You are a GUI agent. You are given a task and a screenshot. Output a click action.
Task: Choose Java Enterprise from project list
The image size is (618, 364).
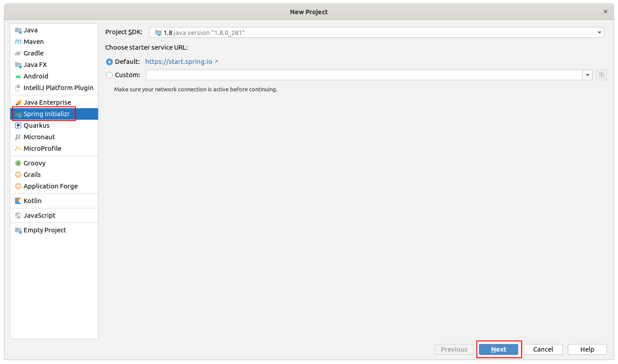47,102
